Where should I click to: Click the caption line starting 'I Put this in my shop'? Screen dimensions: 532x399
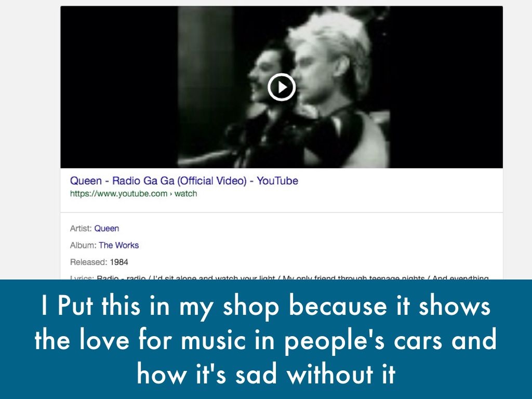tap(265, 306)
